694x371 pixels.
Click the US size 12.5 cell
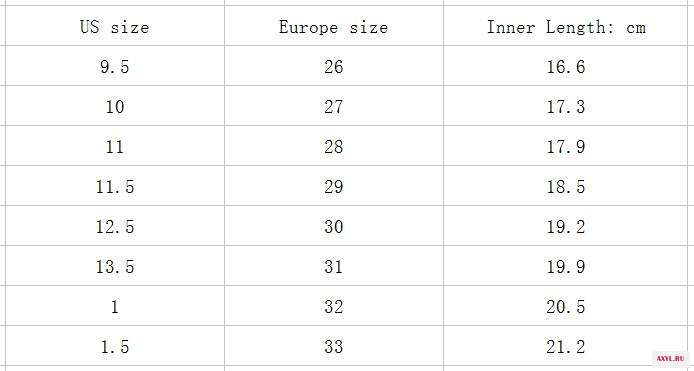pos(115,225)
